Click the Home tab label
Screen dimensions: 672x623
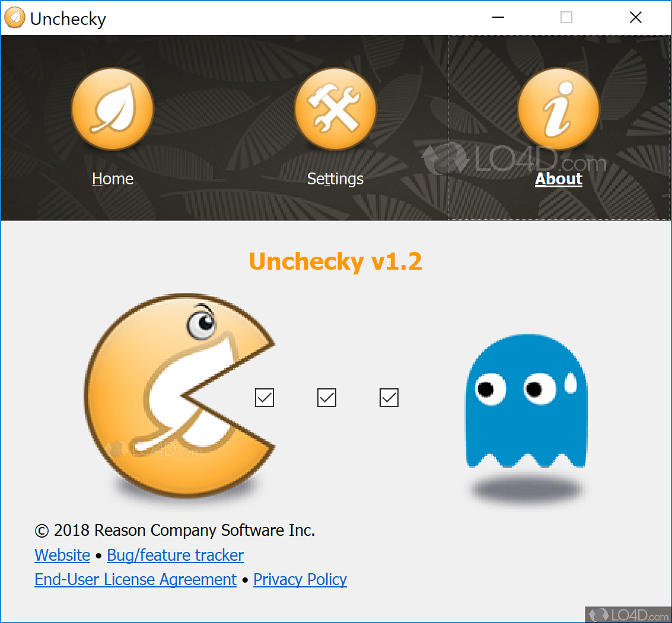click(x=113, y=179)
